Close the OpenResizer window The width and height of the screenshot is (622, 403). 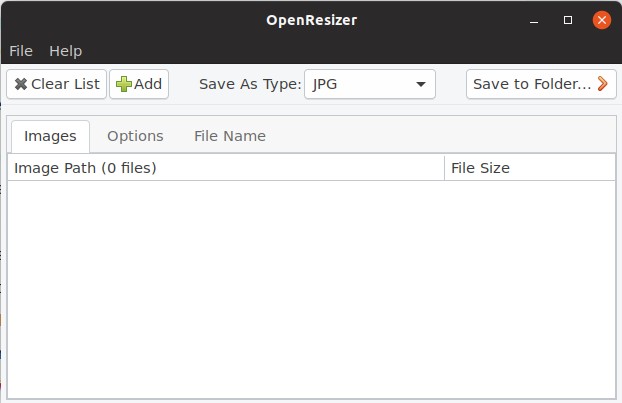(x=602, y=20)
